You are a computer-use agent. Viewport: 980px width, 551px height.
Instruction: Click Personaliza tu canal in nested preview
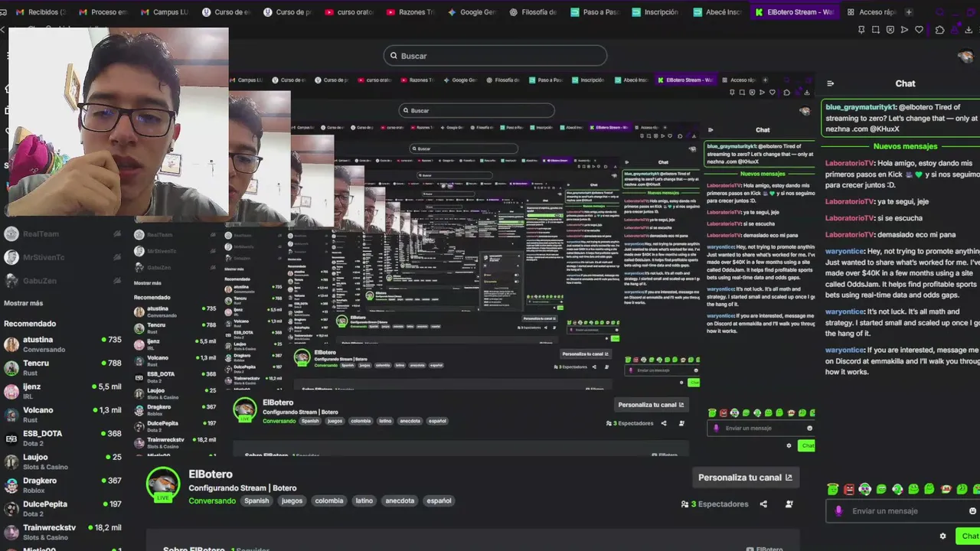651,405
